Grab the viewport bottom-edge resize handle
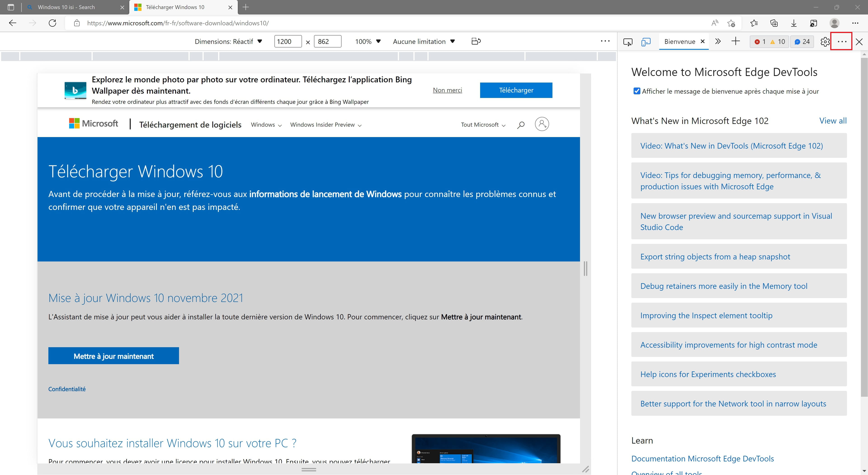This screenshot has width=868, height=475. coord(309,469)
